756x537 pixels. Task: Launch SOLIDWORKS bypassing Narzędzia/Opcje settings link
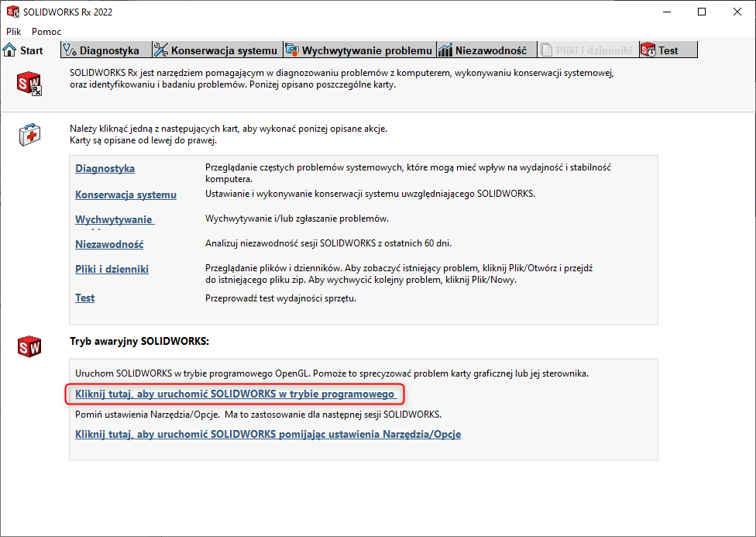coord(267,434)
